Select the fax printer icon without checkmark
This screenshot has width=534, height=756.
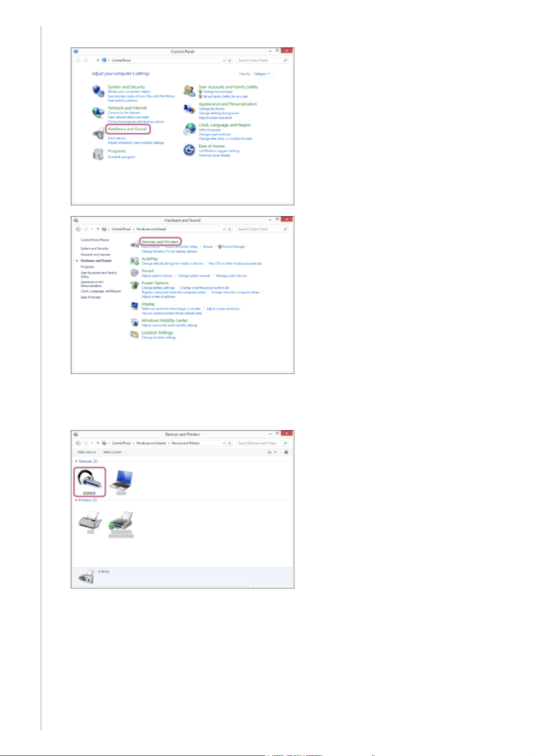pyautogui.click(x=90, y=521)
